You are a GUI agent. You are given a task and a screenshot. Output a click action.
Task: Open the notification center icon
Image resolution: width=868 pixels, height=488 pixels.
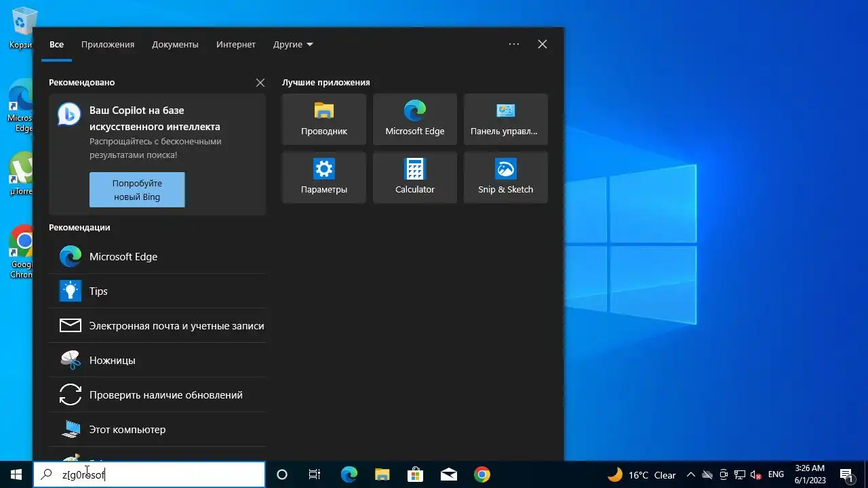(x=846, y=475)
